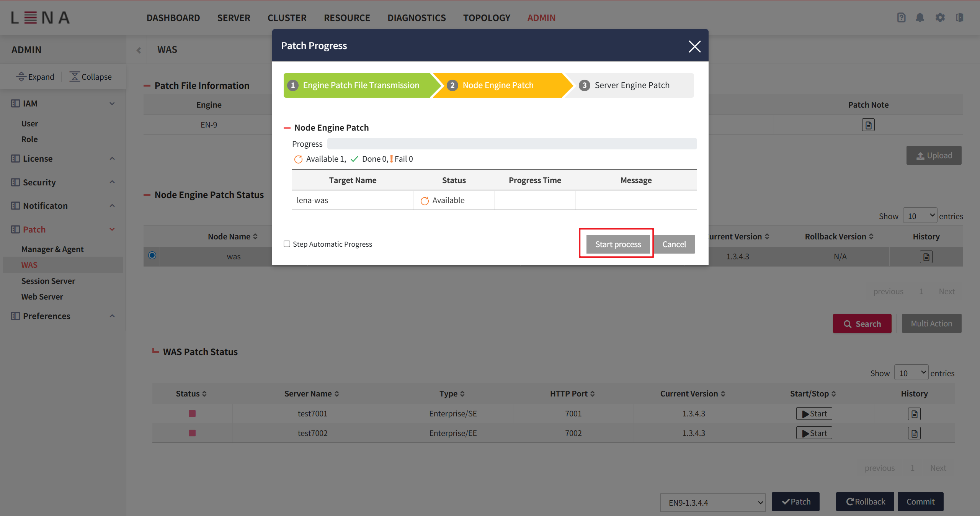Open the TOPOLOGY menu

point(487,18)
